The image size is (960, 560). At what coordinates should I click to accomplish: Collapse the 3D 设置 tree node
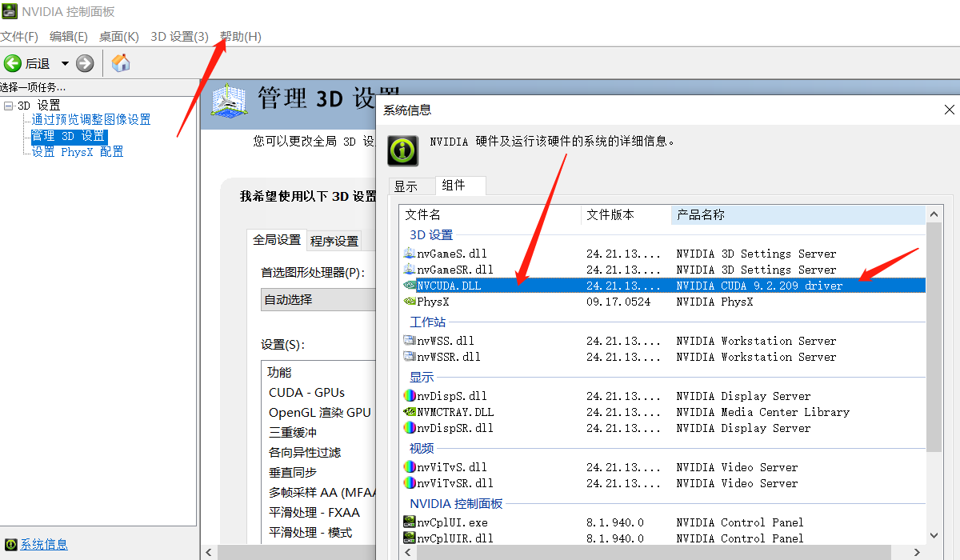tap(8, 106)
